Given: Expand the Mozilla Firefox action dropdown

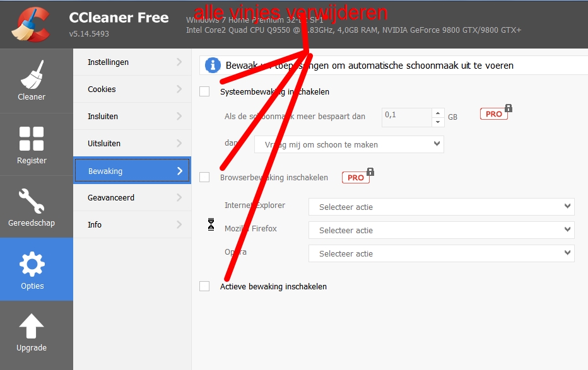Looking at the screenshot, I should pyautogui.click(x=442, y=230).
